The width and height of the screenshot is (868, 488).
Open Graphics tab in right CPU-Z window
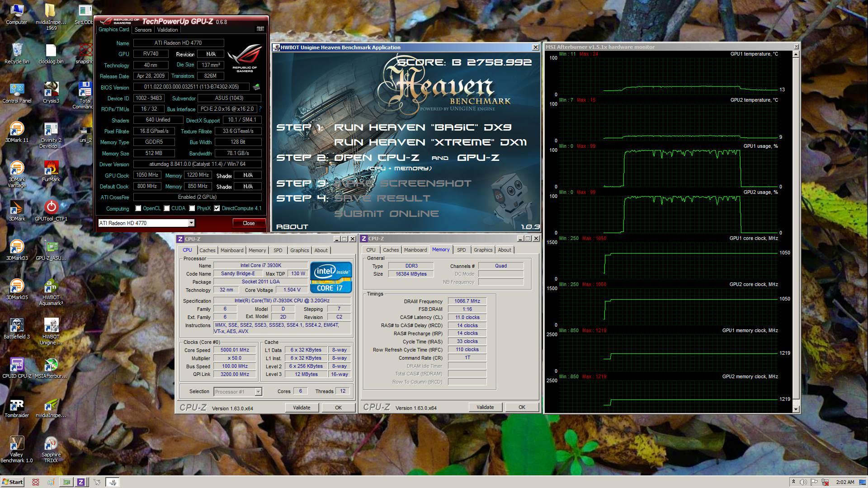[x=483, y=250]
